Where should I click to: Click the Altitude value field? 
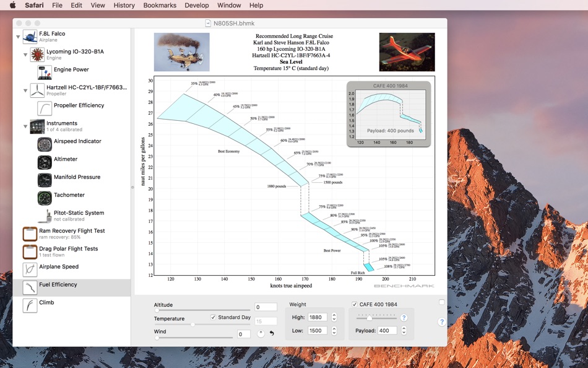click(266, 307)
